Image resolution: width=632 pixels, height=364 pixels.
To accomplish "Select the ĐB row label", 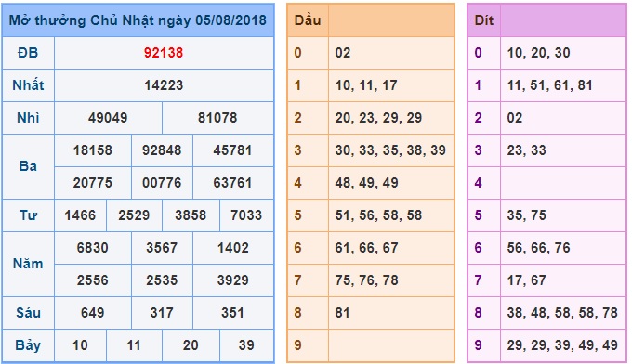I will (x=28, y=53).
